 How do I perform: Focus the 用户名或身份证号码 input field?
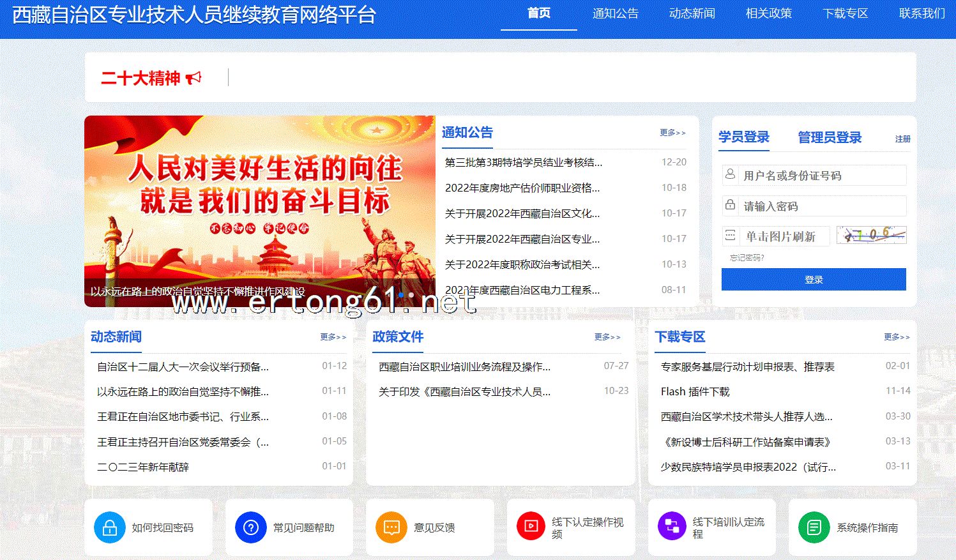(821, 176)
